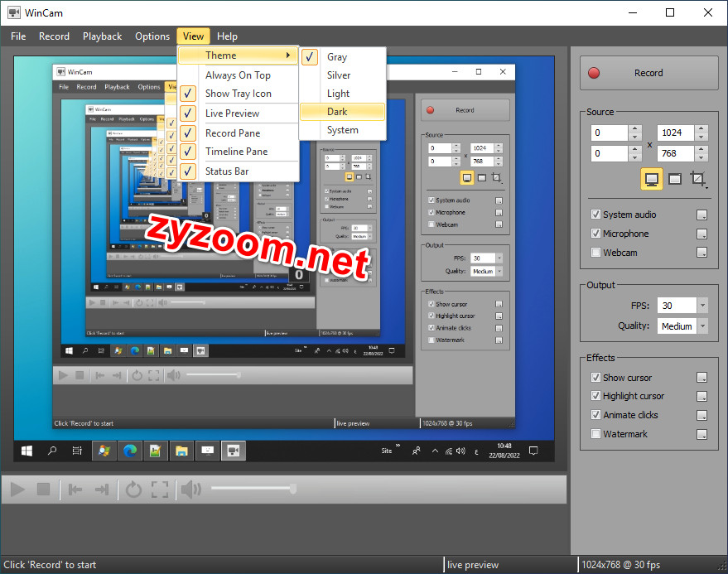Viewport: 728px width, 574px height.
Task: Select full screen capture source icon
Action: (x=652, y=179)
